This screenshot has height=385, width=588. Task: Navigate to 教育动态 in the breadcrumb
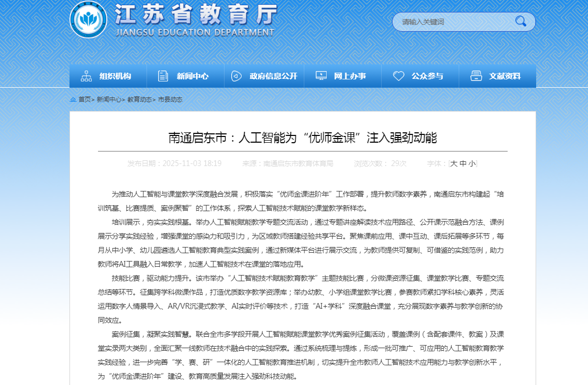(x=139, y=100)
